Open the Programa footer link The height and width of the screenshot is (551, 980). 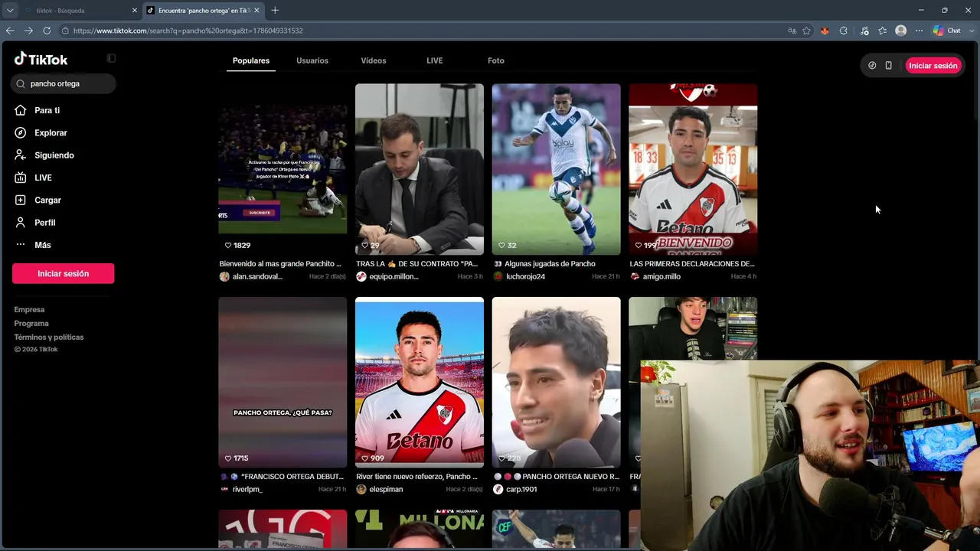tap(31, 324)
